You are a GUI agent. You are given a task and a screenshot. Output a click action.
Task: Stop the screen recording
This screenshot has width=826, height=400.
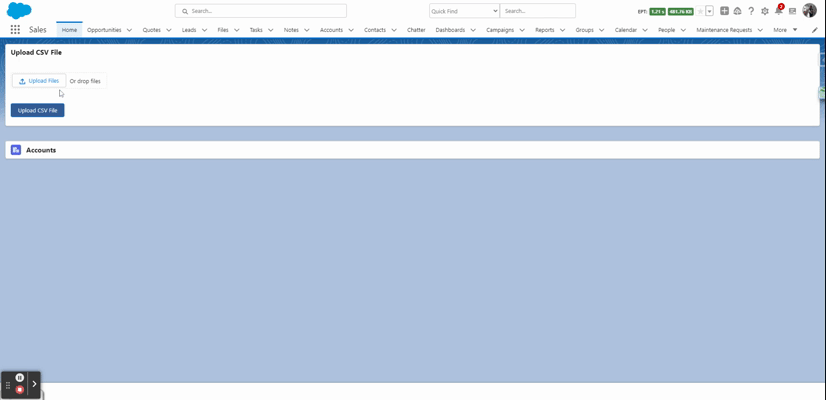[x=19, y=389]
